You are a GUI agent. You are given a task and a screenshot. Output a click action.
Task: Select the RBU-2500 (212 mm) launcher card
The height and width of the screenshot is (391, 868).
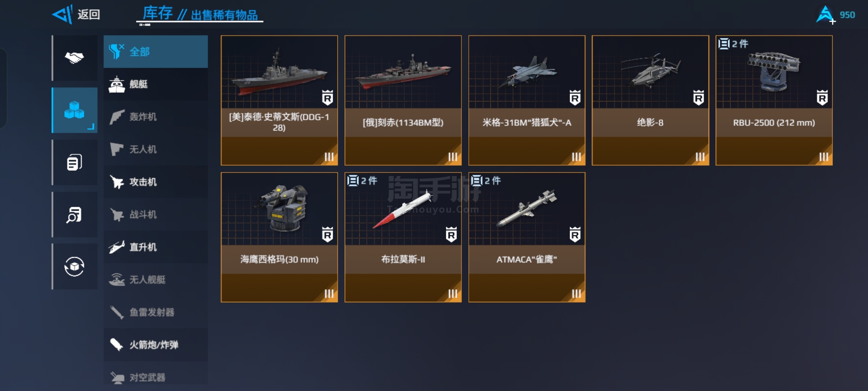(774, 100)
